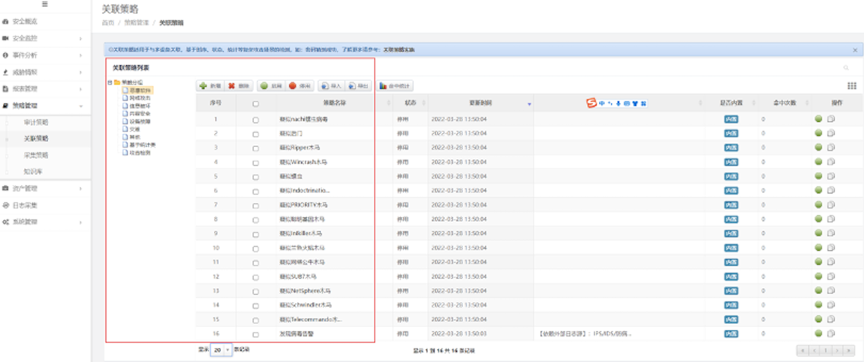Click the copy icon in row 1
Viewport: 864px width, 362px height.
tap(831, 118)
